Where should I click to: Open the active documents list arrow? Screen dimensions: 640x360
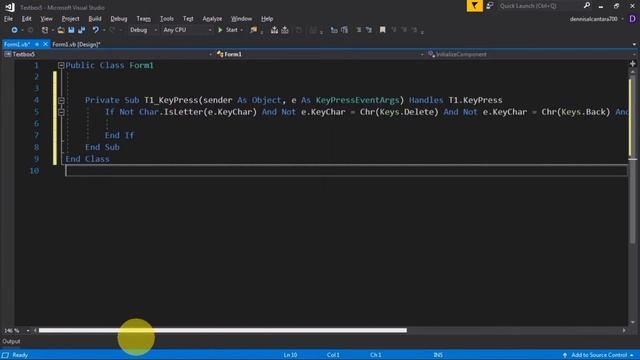(x=634, y=44)
